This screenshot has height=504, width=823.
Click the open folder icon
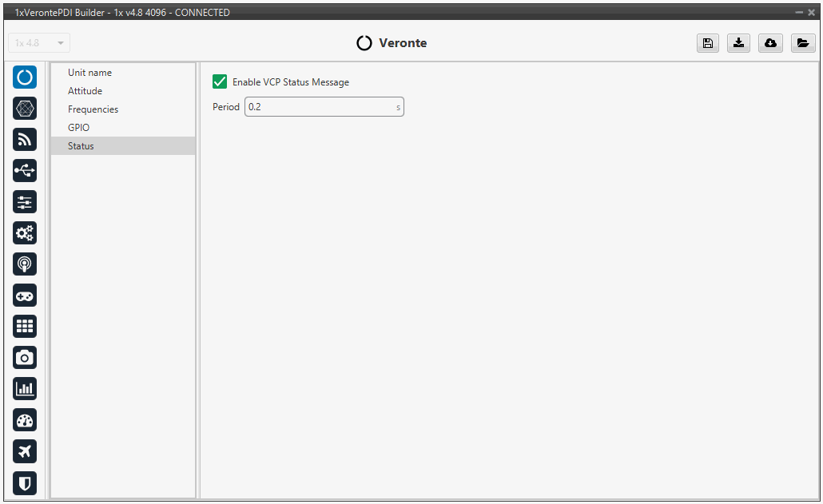click(x=802, y=43)
